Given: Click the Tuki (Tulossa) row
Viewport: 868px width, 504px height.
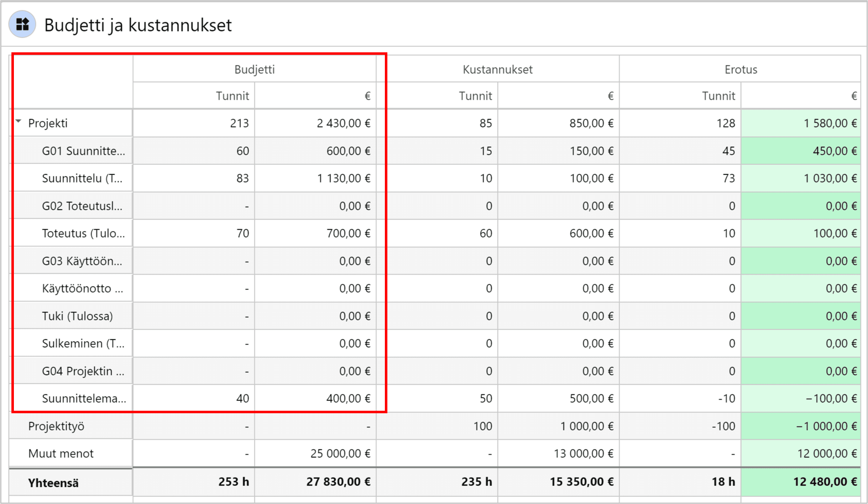Looking at the screenshot, I should 77,316.
